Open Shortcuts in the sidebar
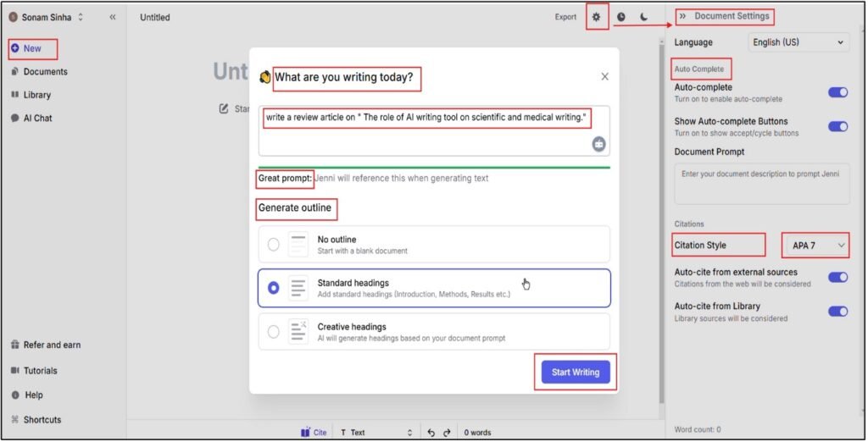868x442 pixels. (x=36, y=419)
